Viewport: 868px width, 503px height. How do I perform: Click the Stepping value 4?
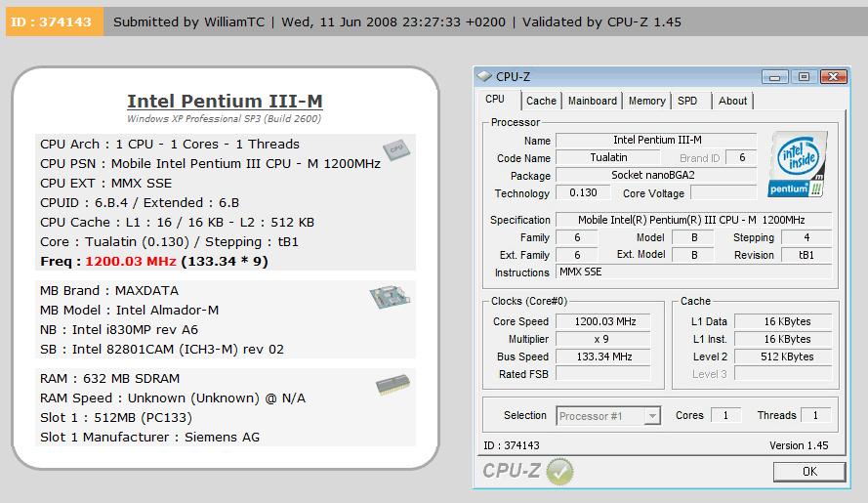click(806, 237)
